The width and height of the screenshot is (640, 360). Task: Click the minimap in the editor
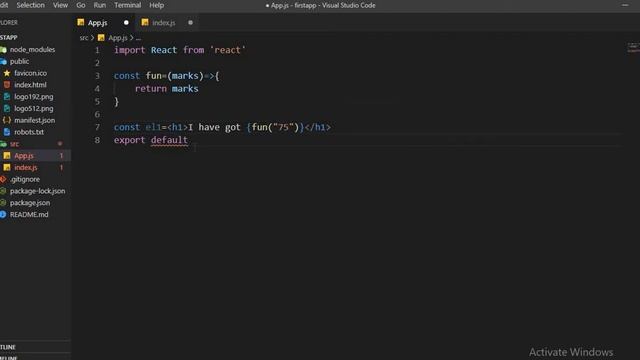click(x=633, y=48)
